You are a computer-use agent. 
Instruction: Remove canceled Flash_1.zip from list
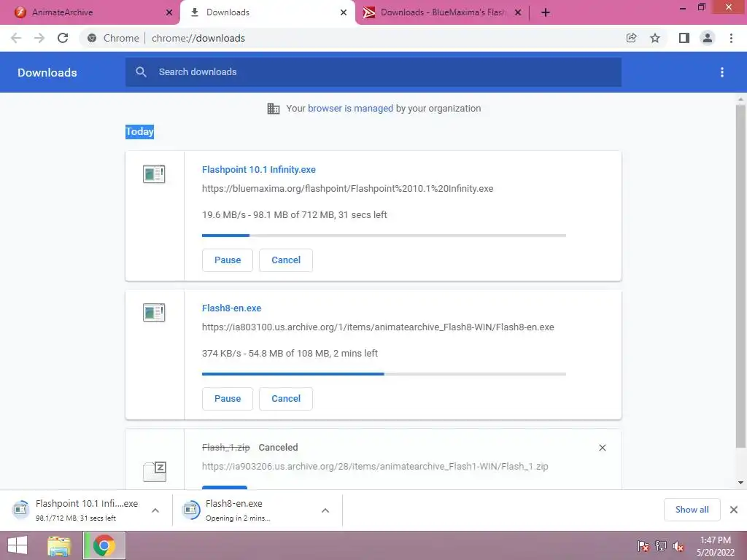point(602,448)
